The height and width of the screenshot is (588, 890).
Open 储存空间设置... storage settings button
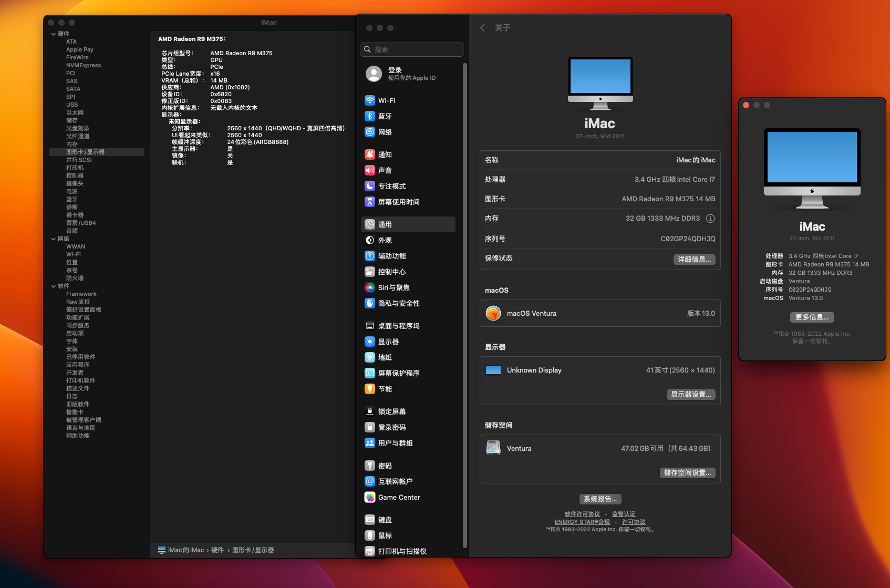(x=687, y=472)
